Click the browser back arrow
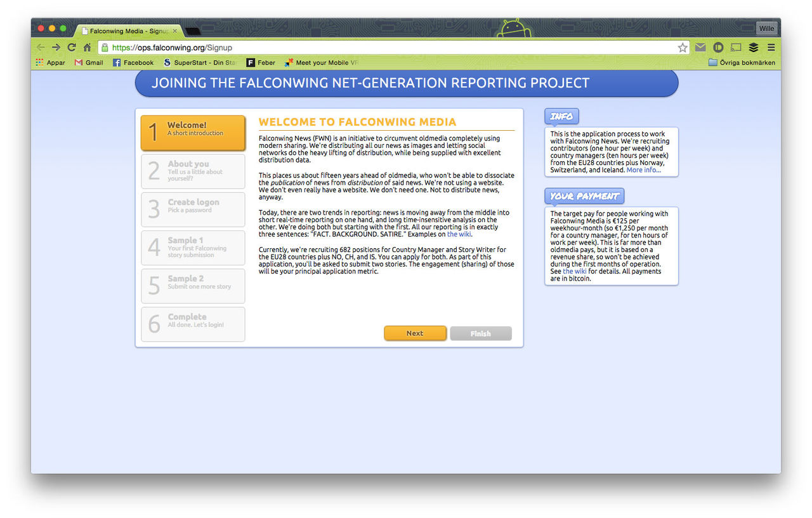 click(x=41, y=48)
